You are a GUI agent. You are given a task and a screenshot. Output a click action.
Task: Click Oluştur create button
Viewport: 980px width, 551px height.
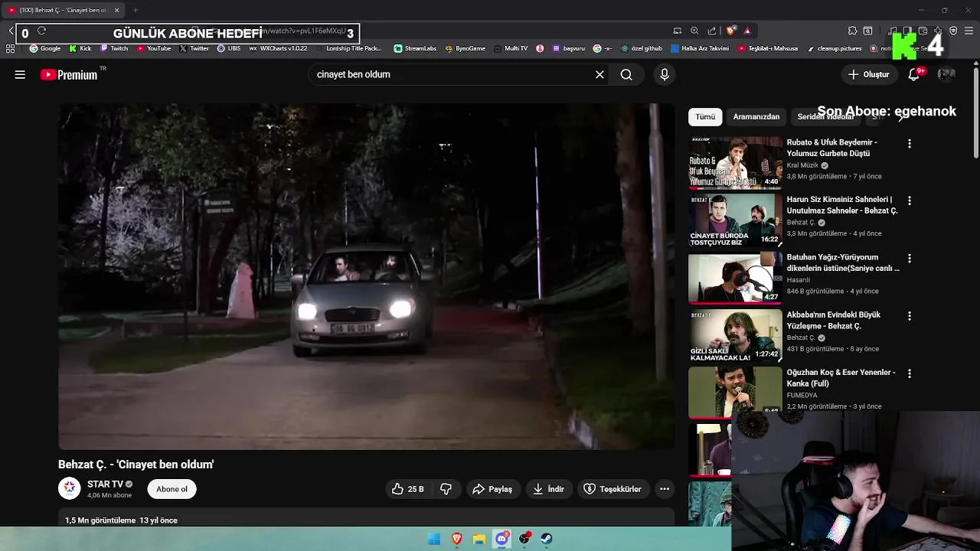(868, 74)
